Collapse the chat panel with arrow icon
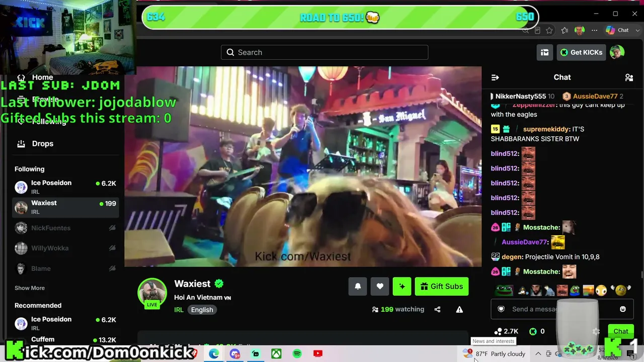Image resolution: width=644 pixels, height=362 pixels. pos(495,77)
